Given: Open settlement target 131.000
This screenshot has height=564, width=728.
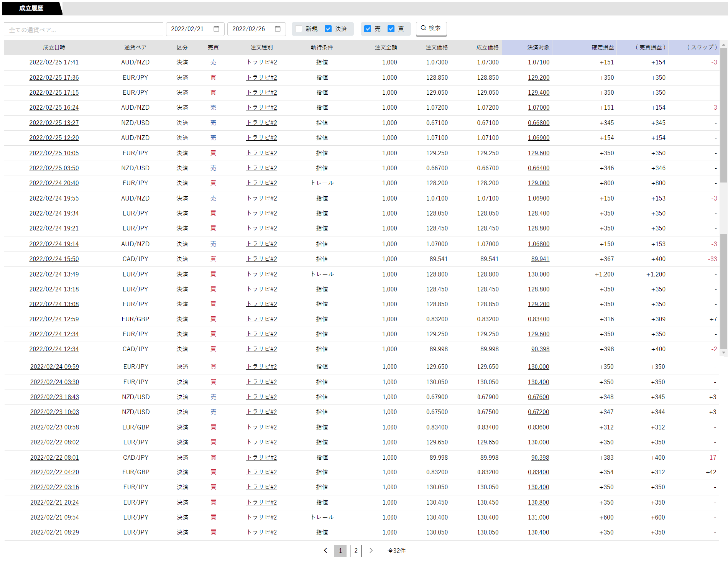Looking at the screenshot, I should tap(538, 517).
